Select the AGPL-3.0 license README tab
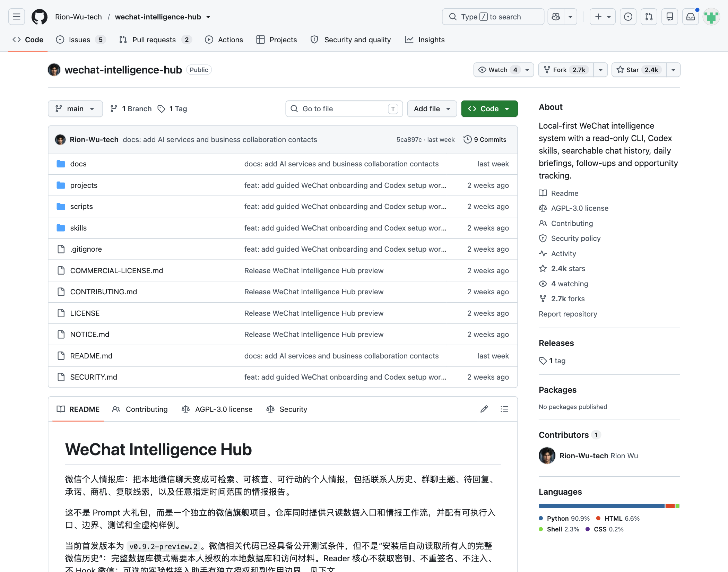This screenshot has height=572, width=728. pos(217,409)
